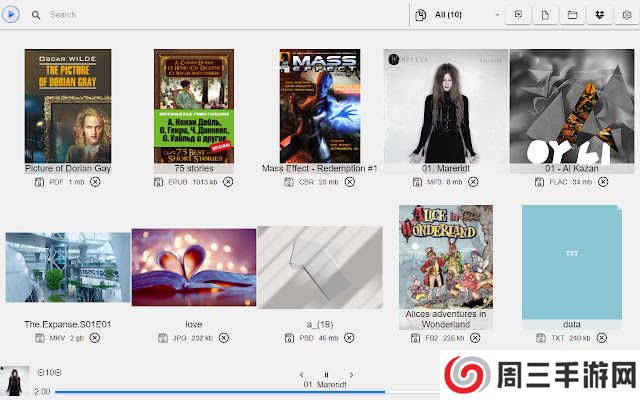Remove the 01 - Al Kazan FLAC item
The image size is (640, 400).
tap(603, 182)
